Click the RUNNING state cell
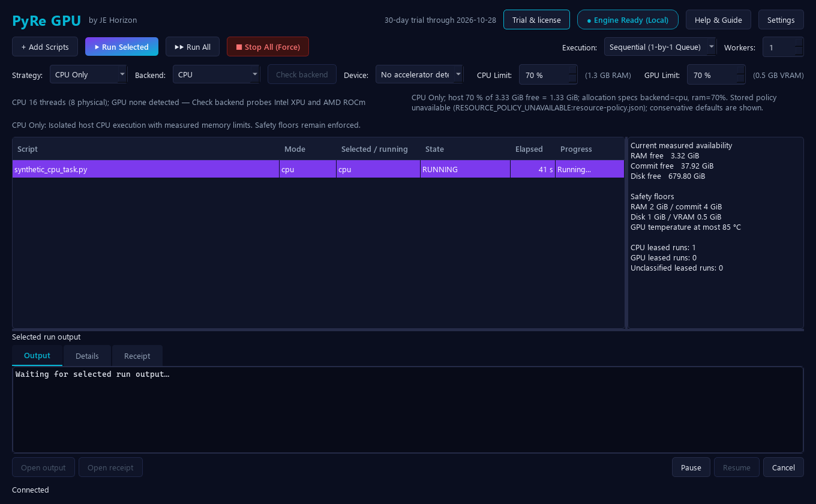 point(465,169)
